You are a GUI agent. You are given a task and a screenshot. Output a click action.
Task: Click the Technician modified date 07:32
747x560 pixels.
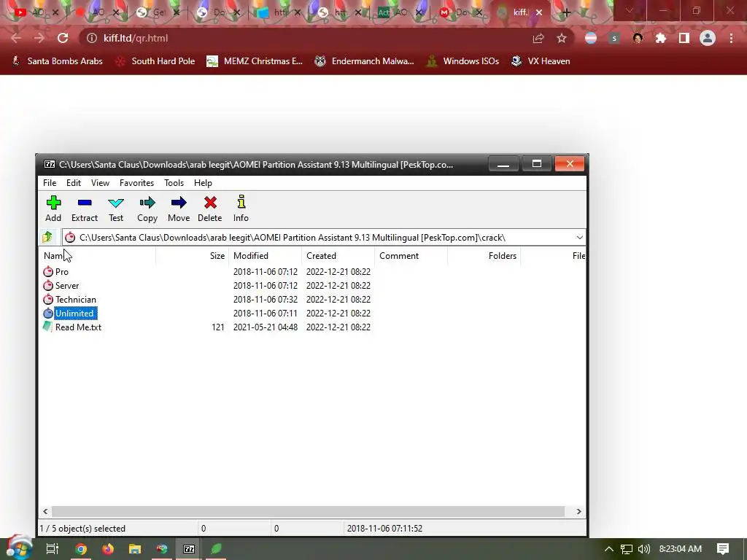click(x=266, y=300)
